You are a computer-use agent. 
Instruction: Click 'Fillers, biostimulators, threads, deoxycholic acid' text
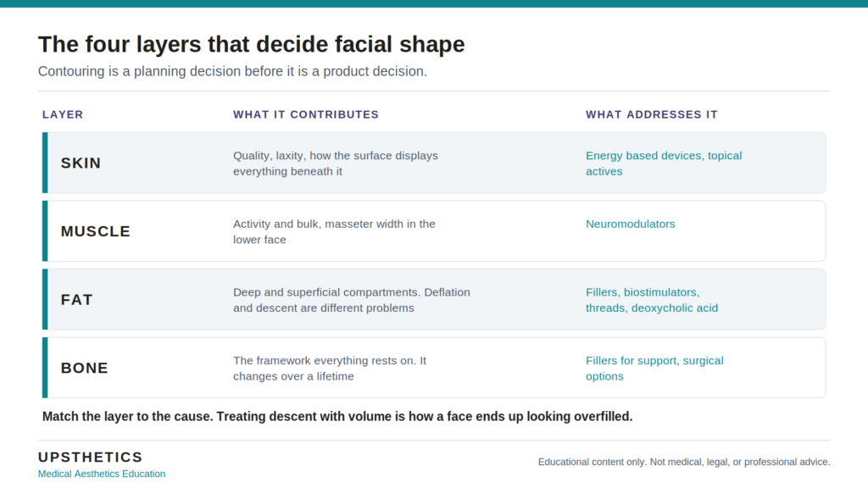point(652,300)
